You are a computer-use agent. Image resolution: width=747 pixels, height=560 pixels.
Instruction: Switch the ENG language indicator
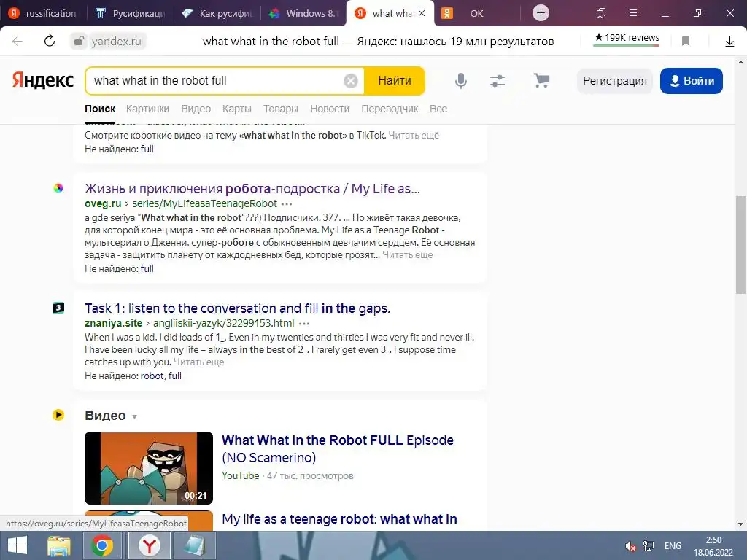coord(673,546)
